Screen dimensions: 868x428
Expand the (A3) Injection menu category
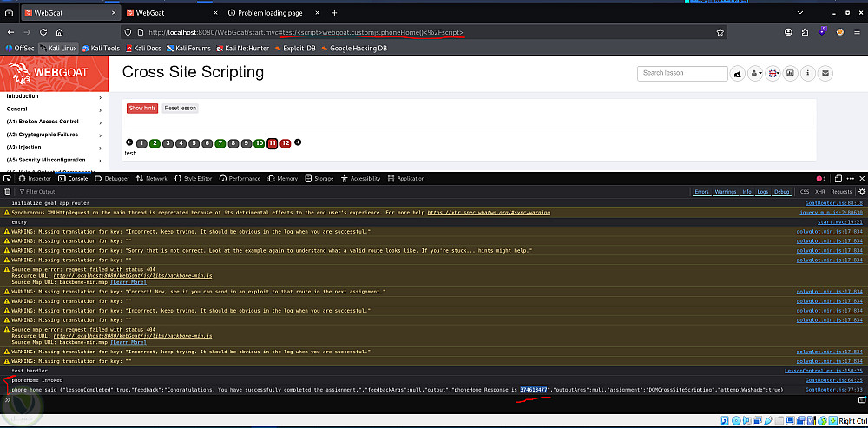(x=54, y=148)
